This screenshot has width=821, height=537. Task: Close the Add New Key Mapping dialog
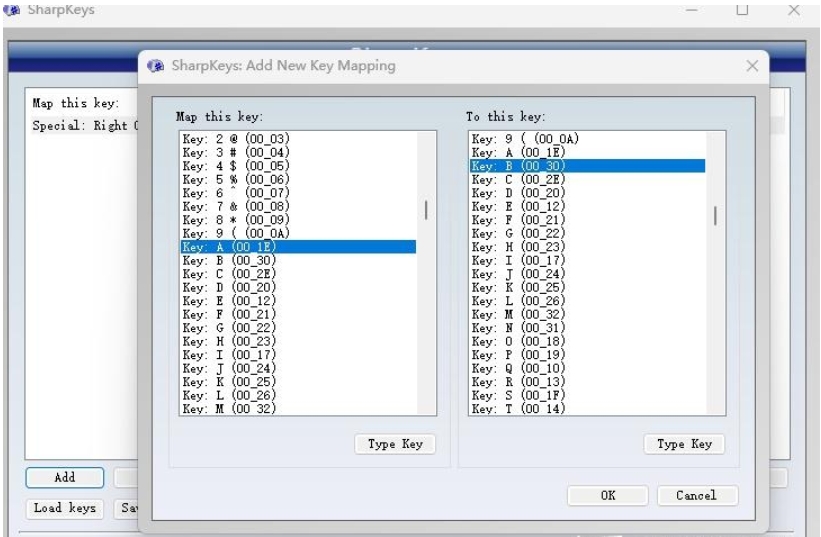click(x=752, y=66)
